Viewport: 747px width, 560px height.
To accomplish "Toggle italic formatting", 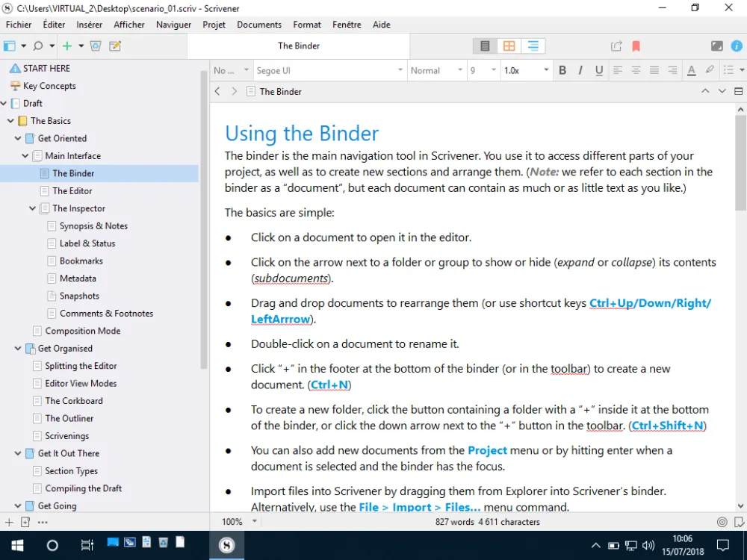I will click(x=580, y=70).
